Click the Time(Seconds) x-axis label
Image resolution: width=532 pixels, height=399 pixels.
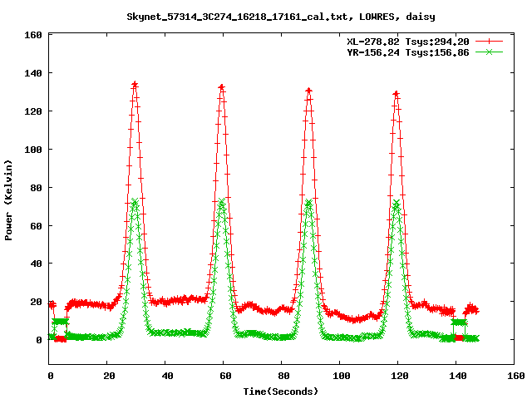coord(281,392)
